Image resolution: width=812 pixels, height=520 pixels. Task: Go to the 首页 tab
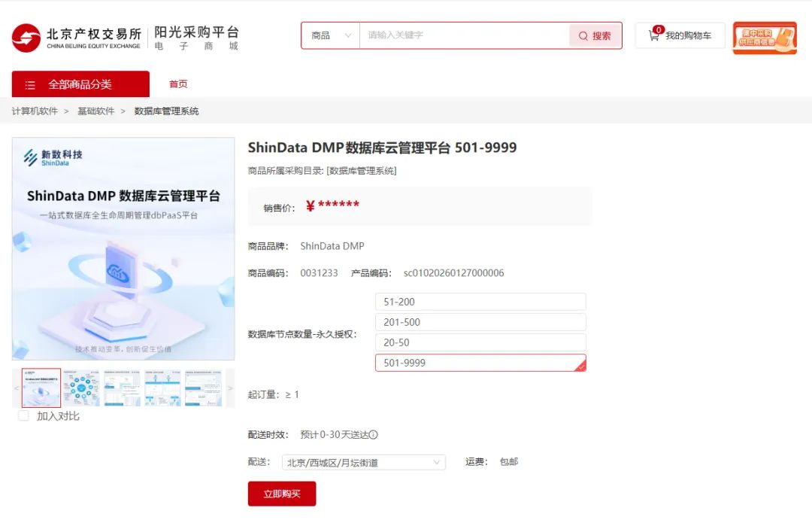coord(178,84)
